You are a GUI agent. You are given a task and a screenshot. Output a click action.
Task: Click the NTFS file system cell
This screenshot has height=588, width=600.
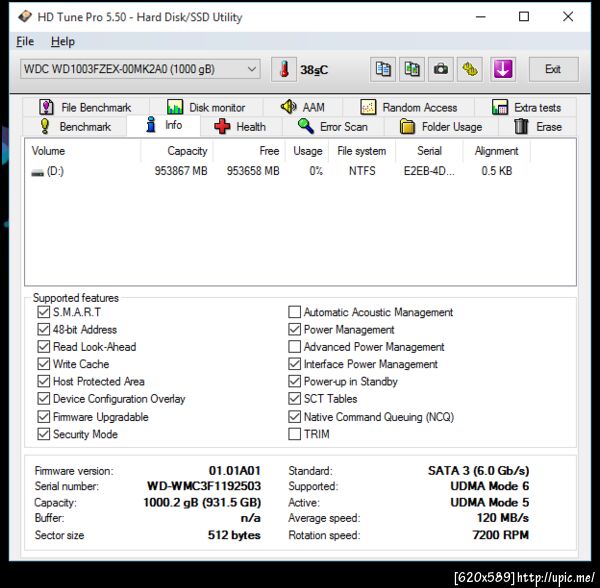point(362,171)
